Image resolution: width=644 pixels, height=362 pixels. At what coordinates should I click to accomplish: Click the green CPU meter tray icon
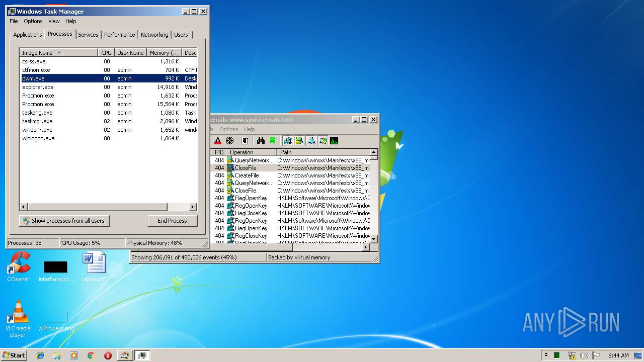point(557,355)
